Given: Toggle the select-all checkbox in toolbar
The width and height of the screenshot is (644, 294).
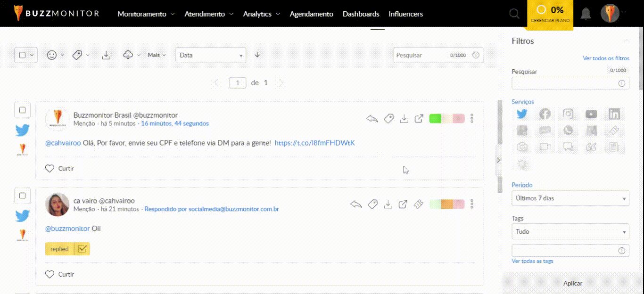Looking at the screenshot, I should (22, 55).
